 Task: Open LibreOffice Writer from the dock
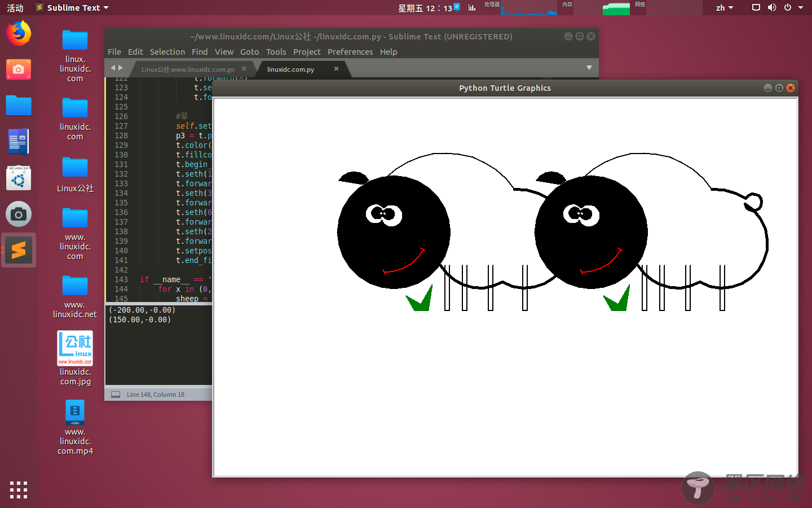(x=19, y=142)
